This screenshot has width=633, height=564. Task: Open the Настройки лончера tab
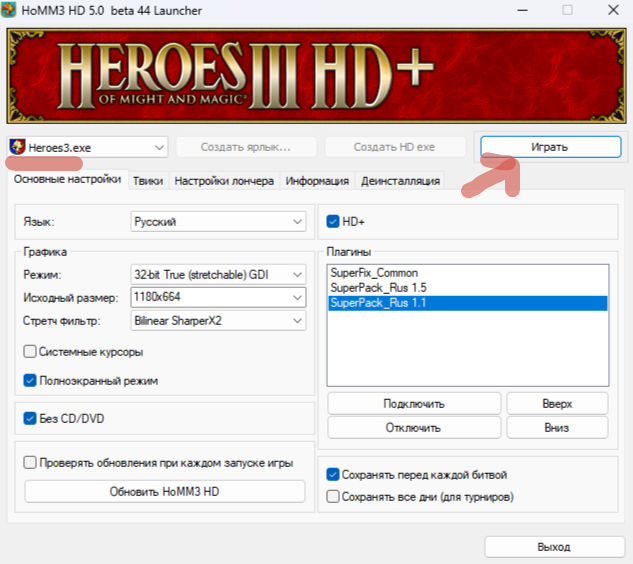[x=224, y=181]
